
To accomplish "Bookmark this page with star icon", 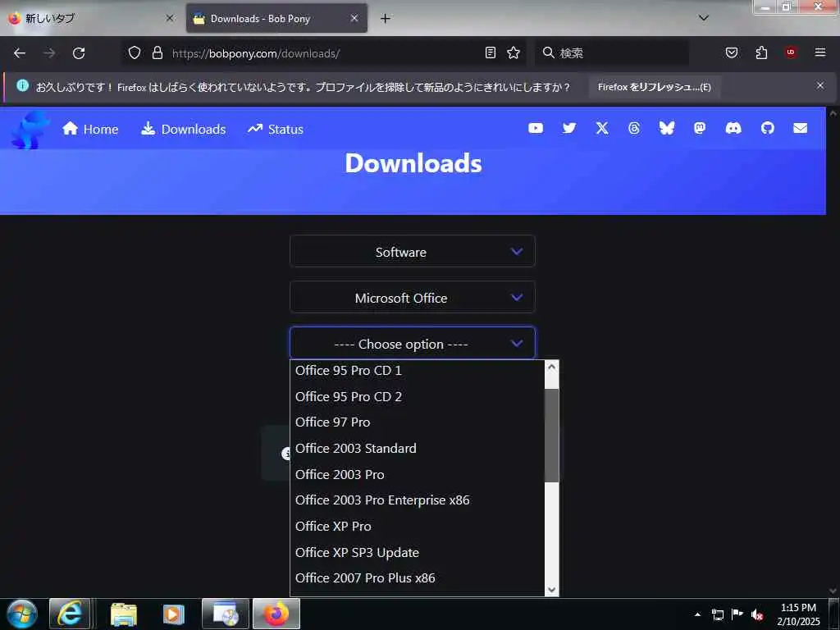I will (514, 52).
